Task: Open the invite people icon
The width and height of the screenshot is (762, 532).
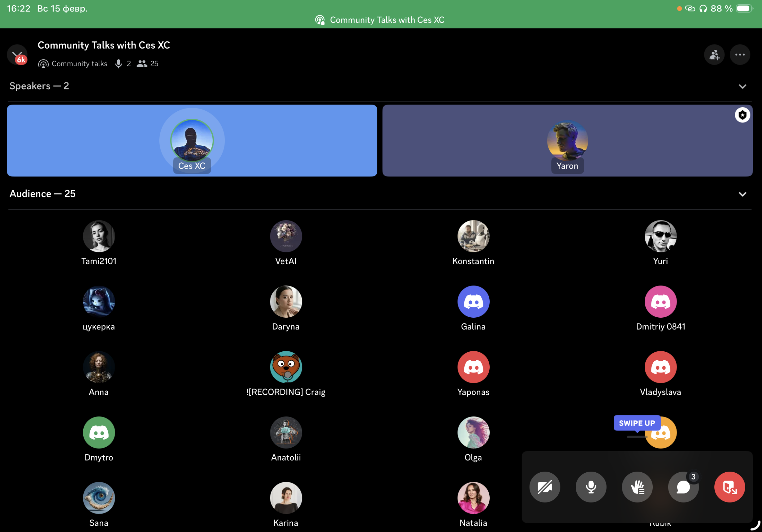Action: 714,55
